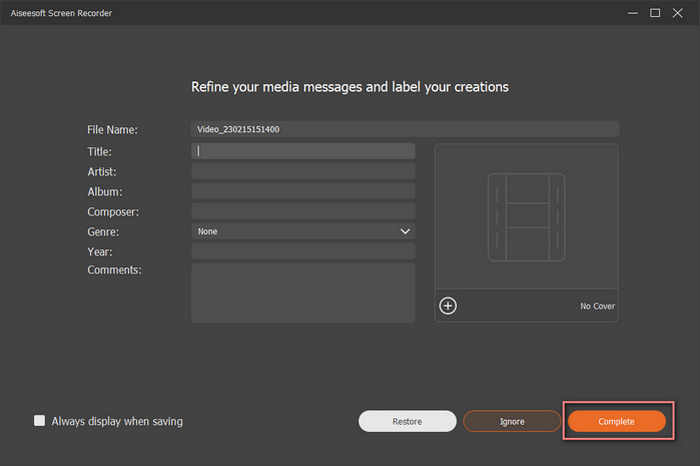Open the Genre dropdown

pyautogui.click(x=303, y=231)
